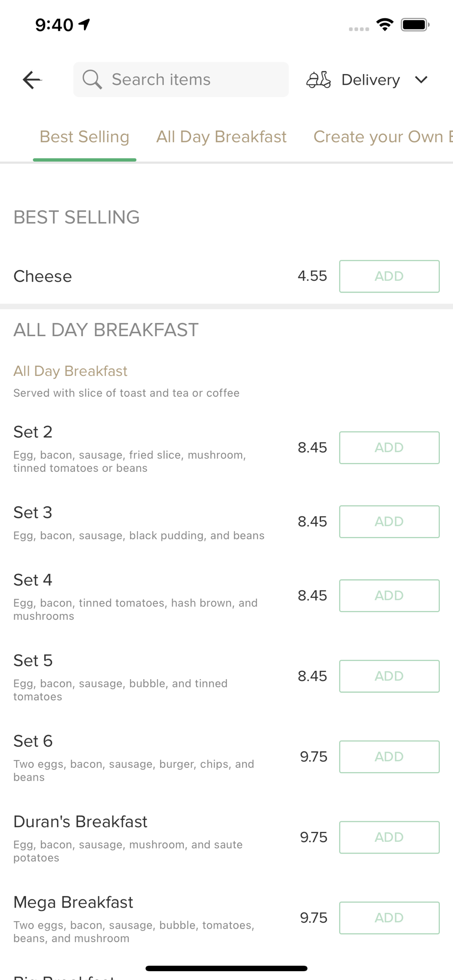
Task: Tap the Wi-Fi status icon
Action: 385,24
